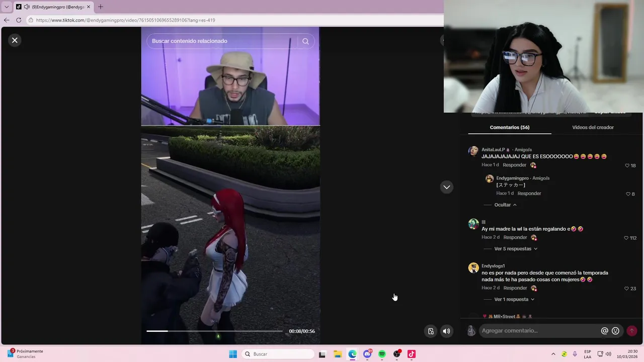Show hidden system tray icons
Screen dimensions: 644x362
pyautogui.click(x=553, y=354)
